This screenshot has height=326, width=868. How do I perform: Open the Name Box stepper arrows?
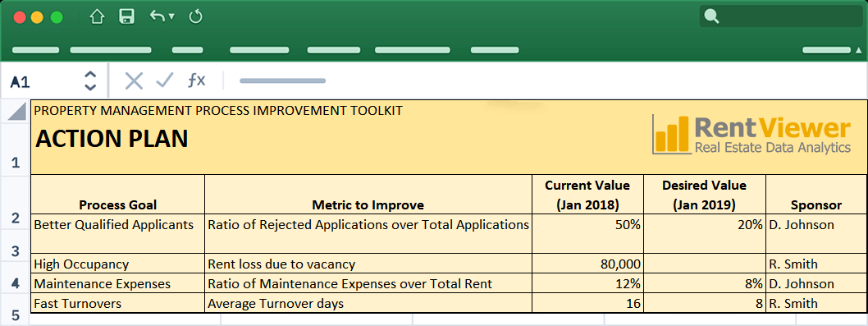[x=90, y=81]
